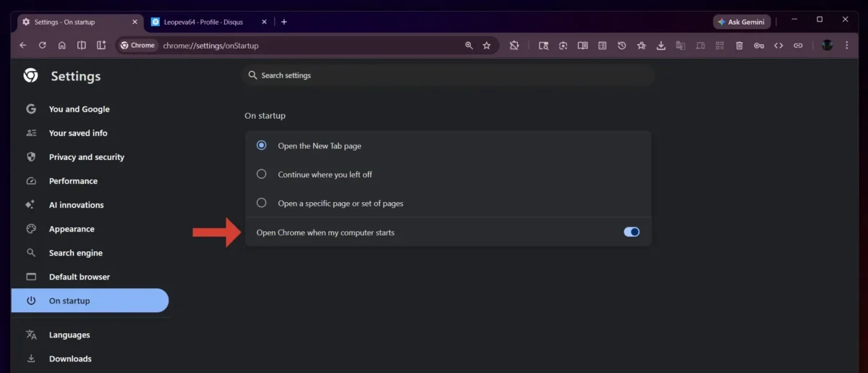Select Open a specific page or set of pages

tap(262, 204)
